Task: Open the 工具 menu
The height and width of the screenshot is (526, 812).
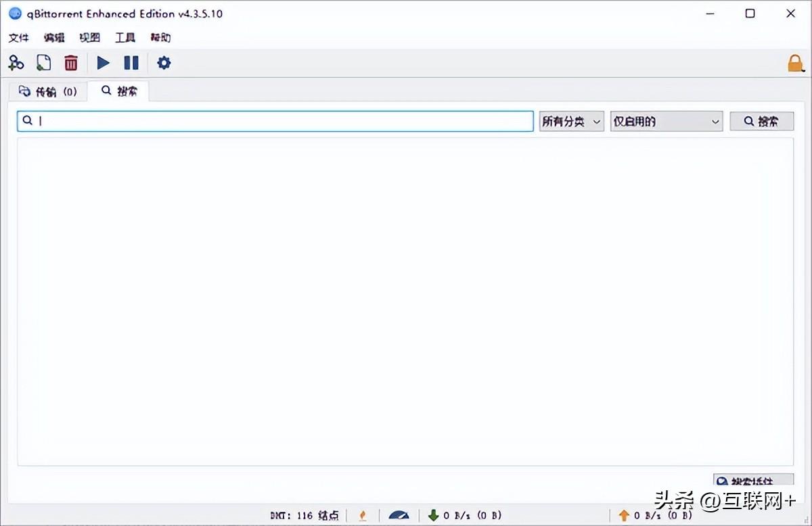Action: point(125,38)
